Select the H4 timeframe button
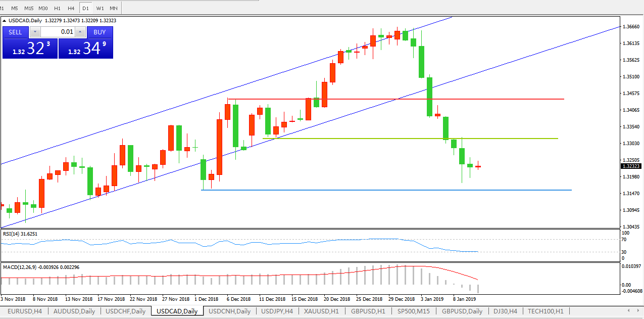 pyautogui.click(x=71, y=8)
